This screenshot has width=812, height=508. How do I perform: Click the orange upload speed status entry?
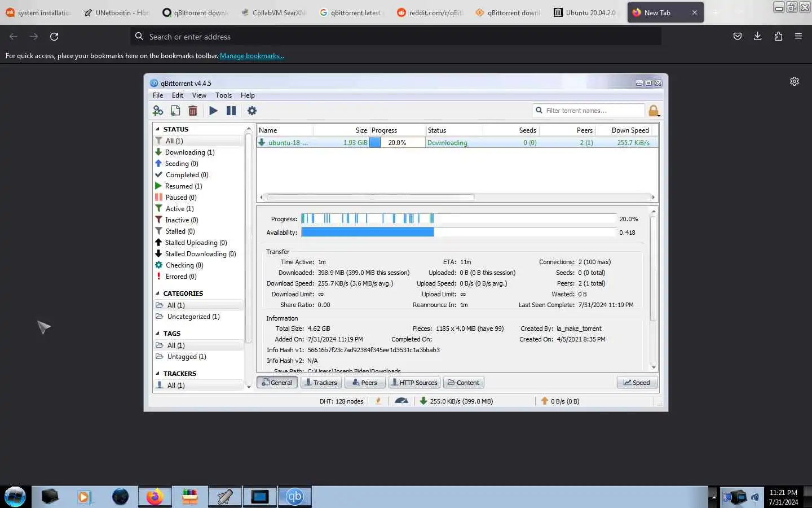(x=560, y=401)
